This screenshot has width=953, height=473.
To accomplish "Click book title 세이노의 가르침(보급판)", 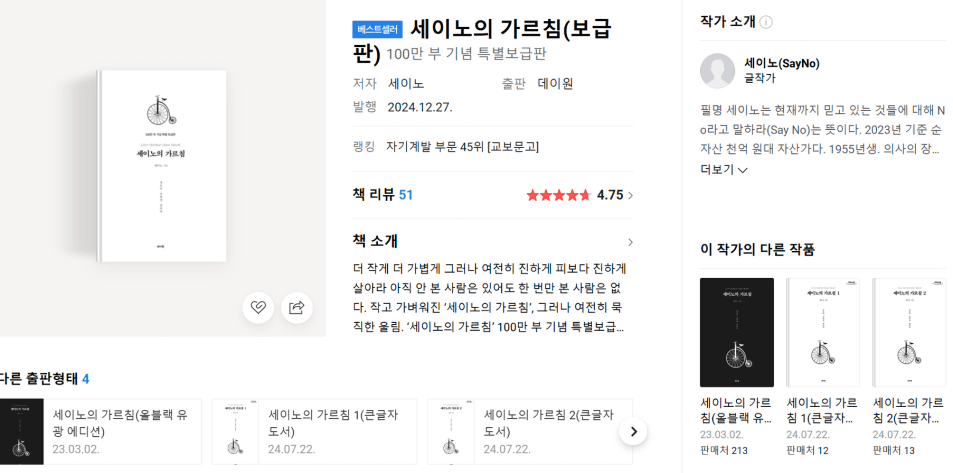I will click(x=483, y=41).
